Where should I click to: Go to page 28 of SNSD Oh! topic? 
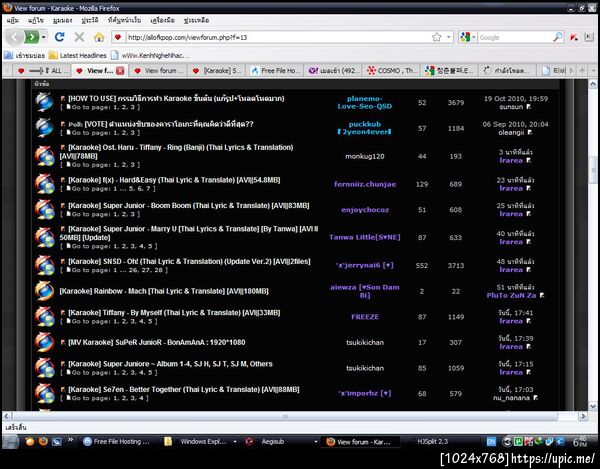point(158,270)
